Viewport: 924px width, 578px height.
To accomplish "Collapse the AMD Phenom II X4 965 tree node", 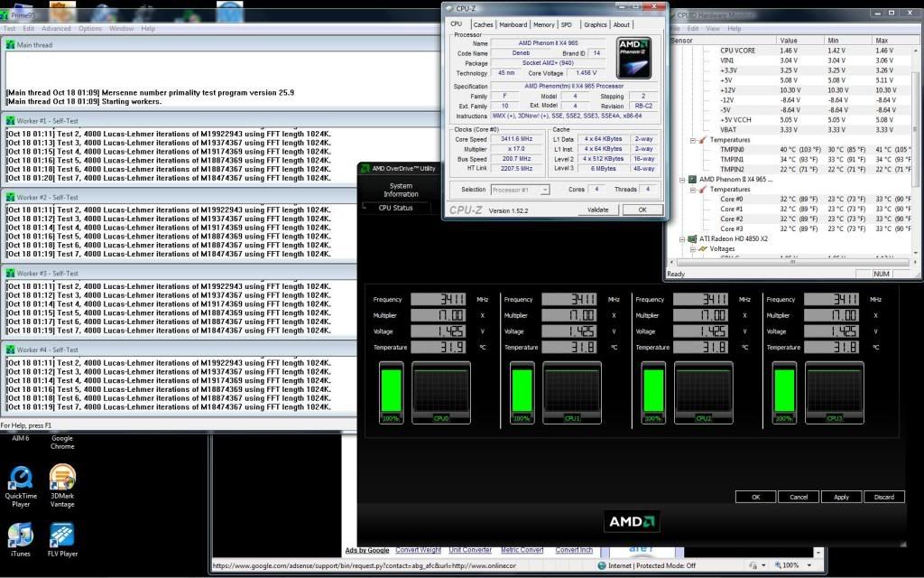I will (683, 180).
